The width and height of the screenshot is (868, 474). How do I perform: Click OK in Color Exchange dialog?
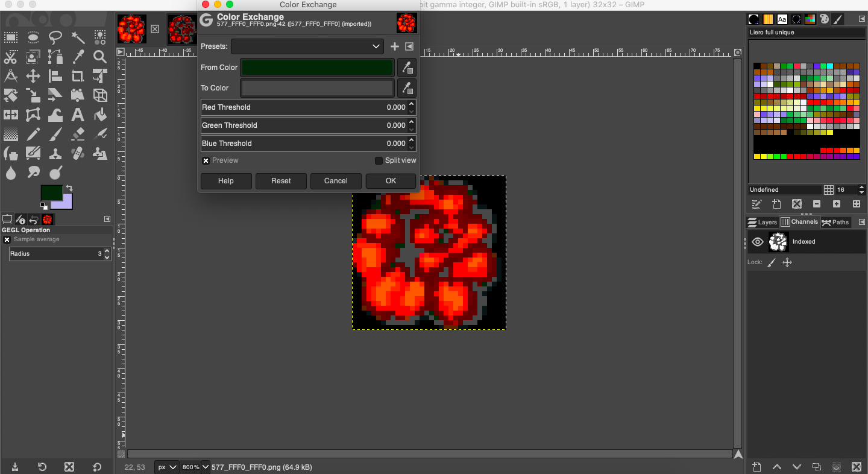[391, 181]
